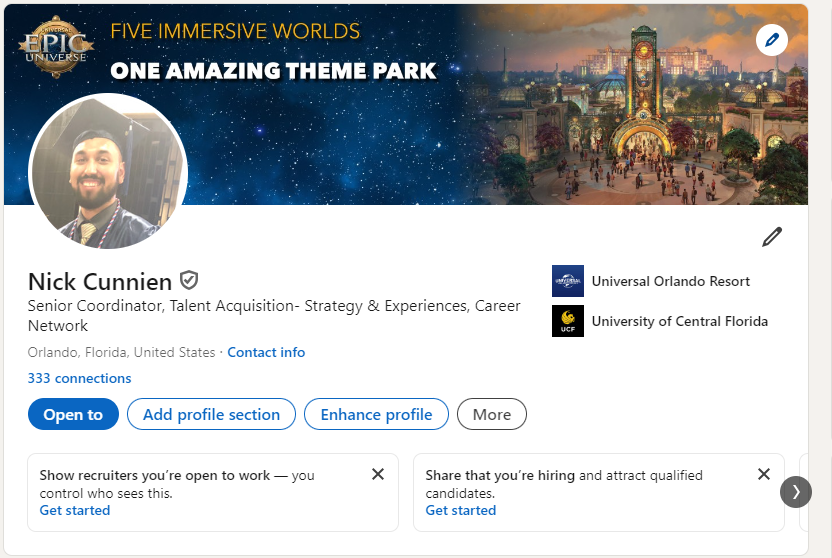Dismiss the hiring card
This screenshot has width=832, height=558.
764,474
